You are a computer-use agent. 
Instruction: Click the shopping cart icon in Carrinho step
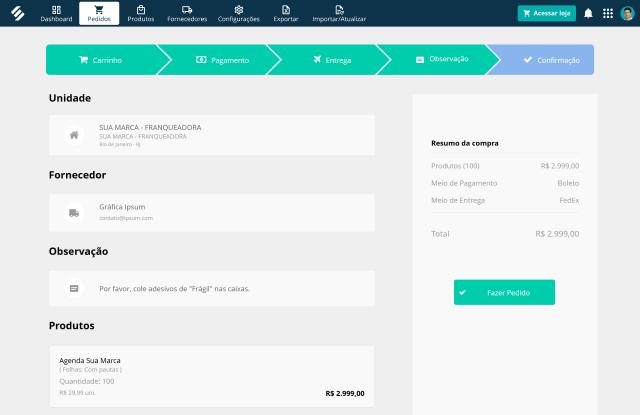83,60
